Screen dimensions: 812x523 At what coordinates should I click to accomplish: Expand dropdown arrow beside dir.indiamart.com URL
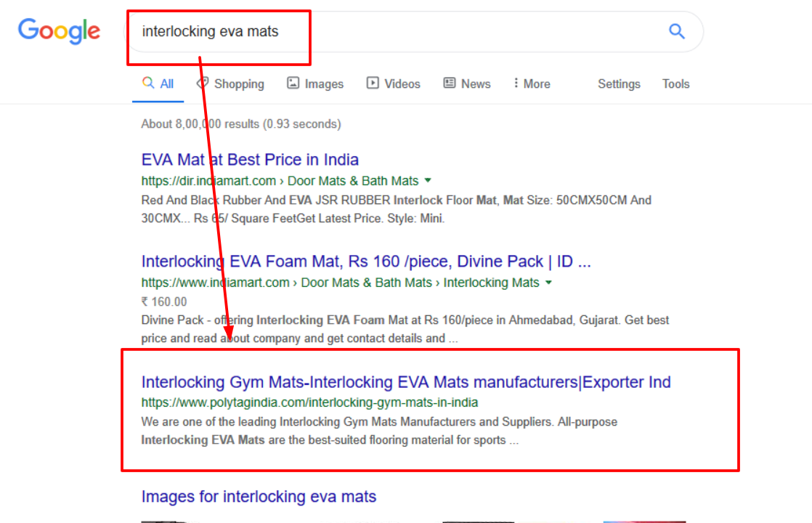point(428,181)
